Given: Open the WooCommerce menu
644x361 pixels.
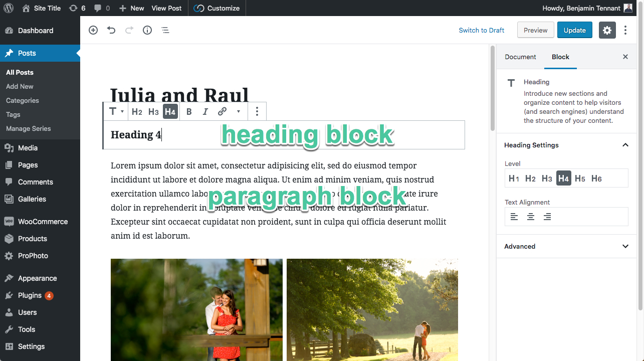Looking at the screenshot, I should [40, 222].
